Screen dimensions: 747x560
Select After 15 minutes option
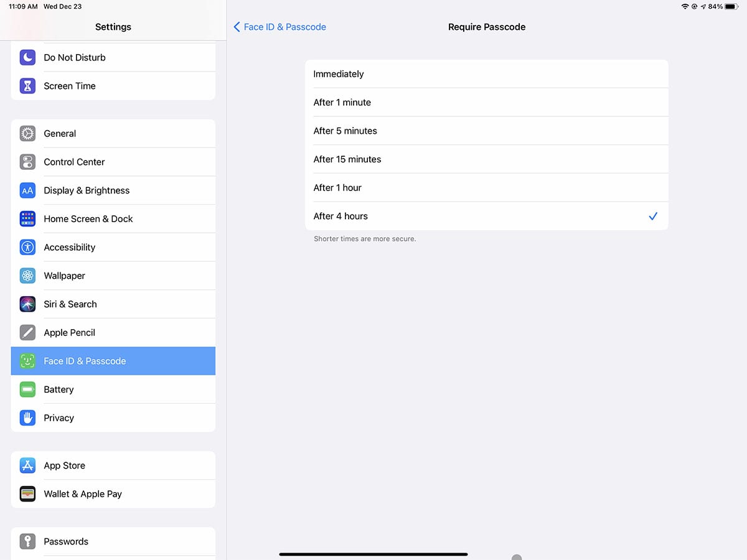tap(487, 159)
